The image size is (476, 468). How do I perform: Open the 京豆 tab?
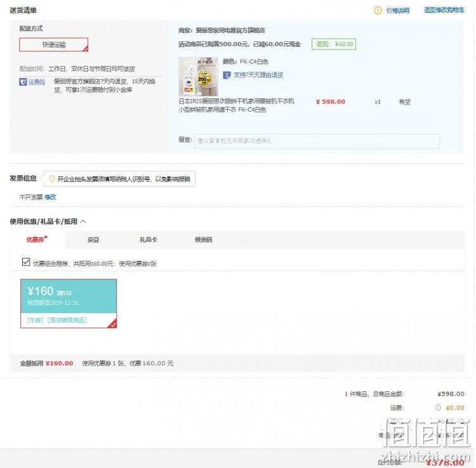(x=93, y=240)
